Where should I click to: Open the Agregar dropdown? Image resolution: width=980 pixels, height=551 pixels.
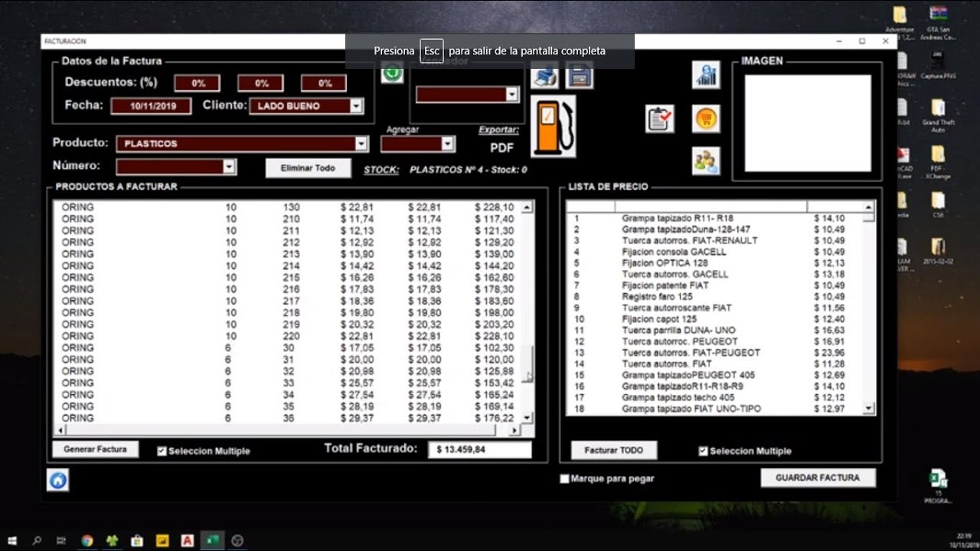coord(448,144)
